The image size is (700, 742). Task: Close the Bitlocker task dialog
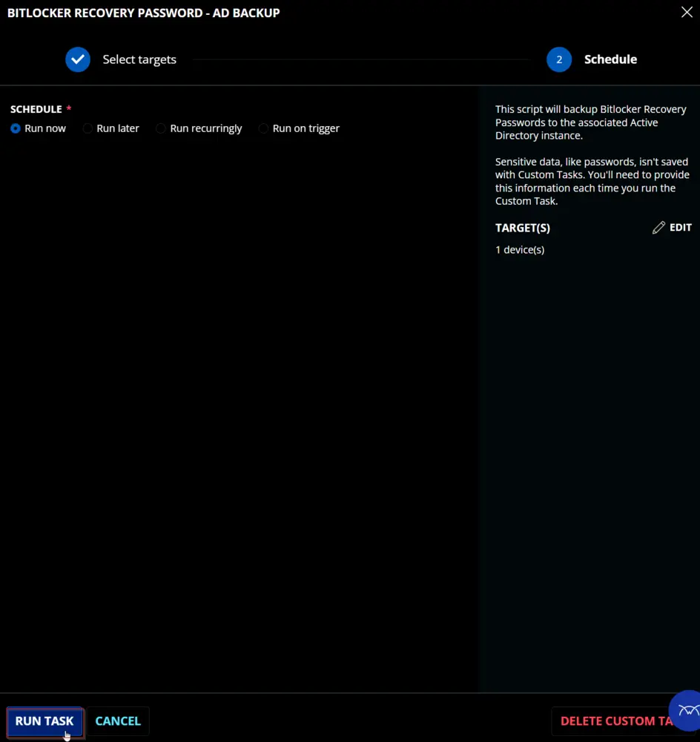pos(687,12)
